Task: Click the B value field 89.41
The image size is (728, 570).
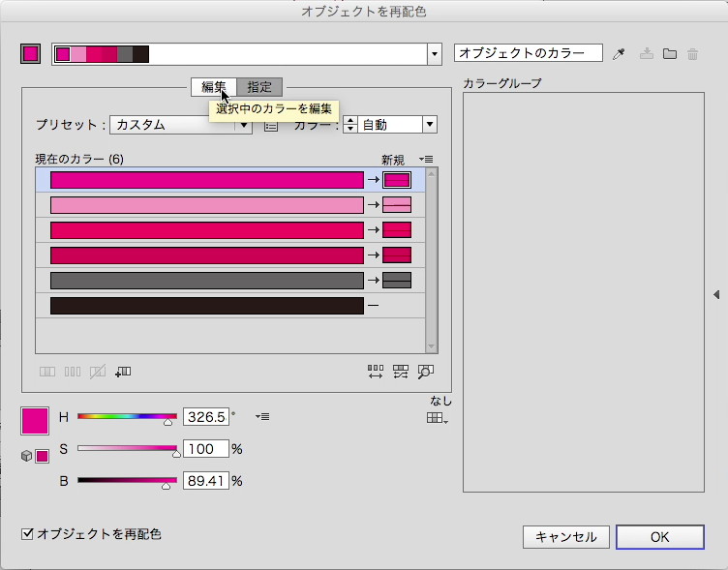Action: [x=206, y=481]
